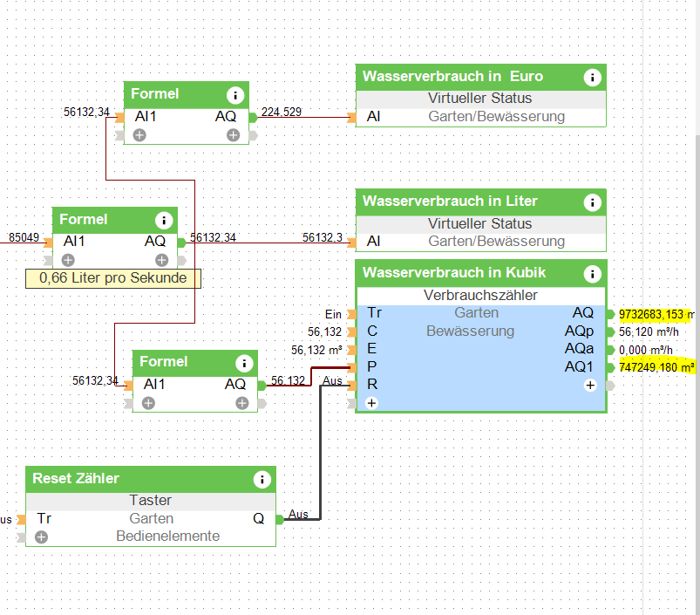Click the highlighted value 9732683,153
Image resolution: width=700 pixels, height=615 pixels.
point(651,314)
